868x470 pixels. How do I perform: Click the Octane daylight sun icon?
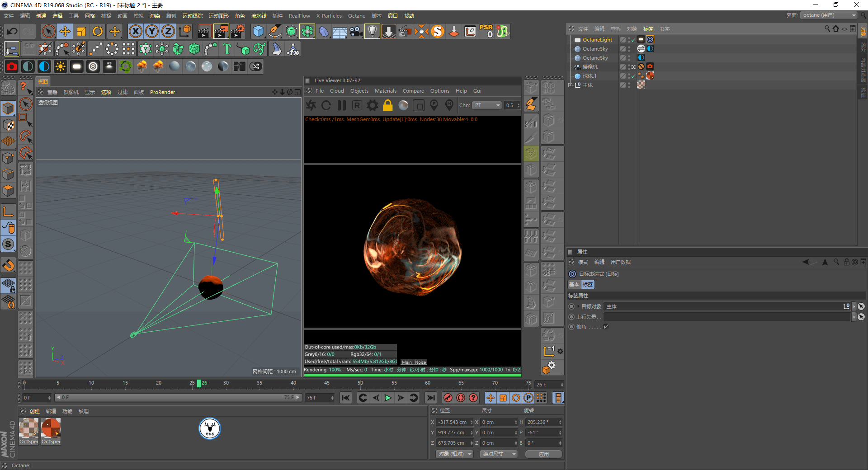coord(60,66)
